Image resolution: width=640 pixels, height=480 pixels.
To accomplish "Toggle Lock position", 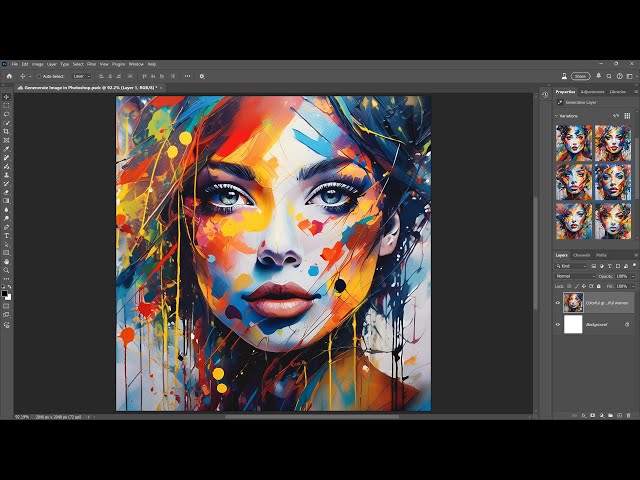I will click(584, 286).
